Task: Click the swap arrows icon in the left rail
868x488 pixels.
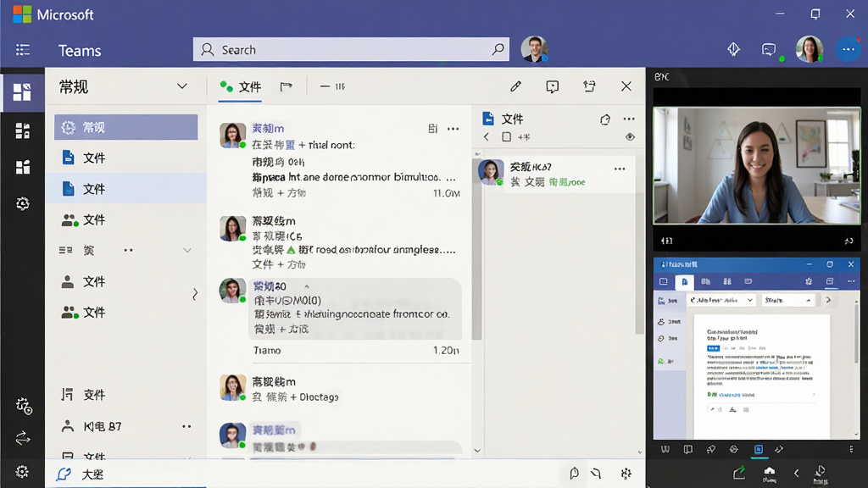Action: click(23, 438)
